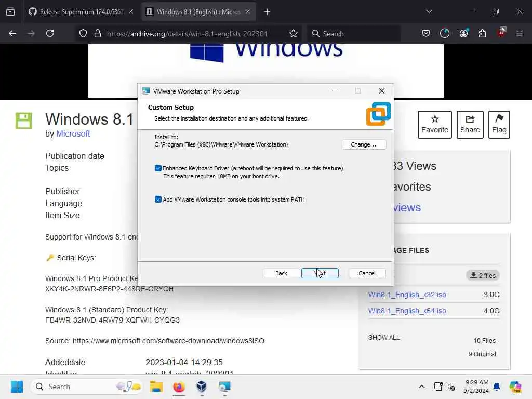This screenshot has height=399, width=532.
Task: Click the network display tray icon
Action: pos(438,387)
